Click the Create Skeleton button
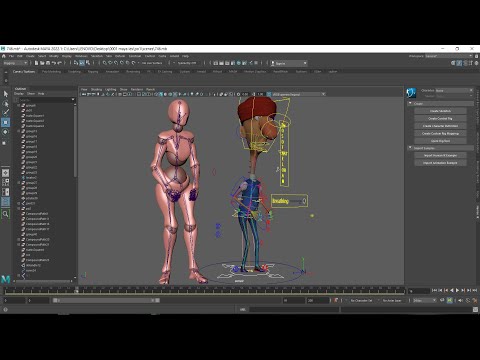The image size is (480, 360). [440, 111]
